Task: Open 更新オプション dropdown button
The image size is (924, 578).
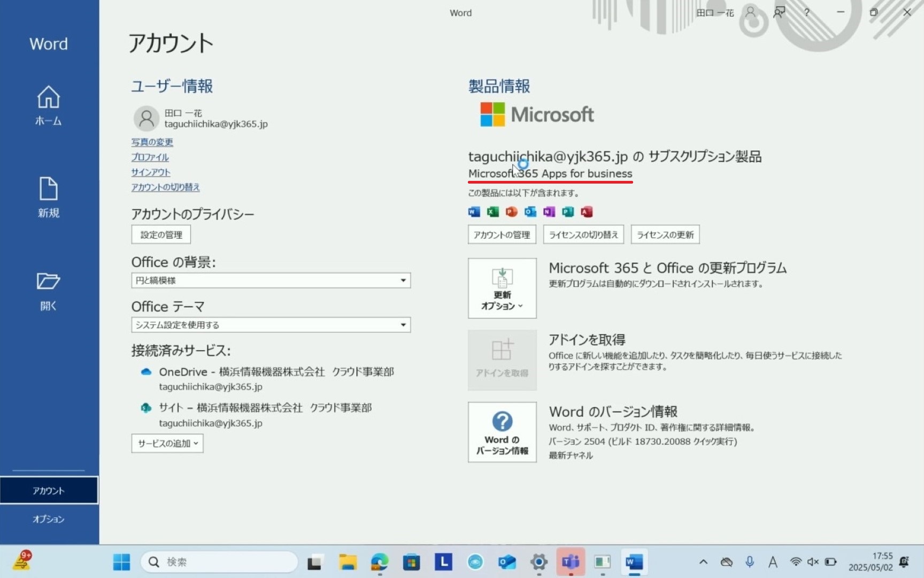Action: (502, 288)
